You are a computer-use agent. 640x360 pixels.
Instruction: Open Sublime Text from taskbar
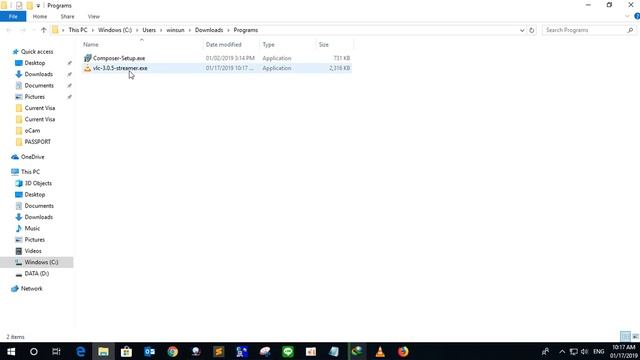[x=219, y=351]
